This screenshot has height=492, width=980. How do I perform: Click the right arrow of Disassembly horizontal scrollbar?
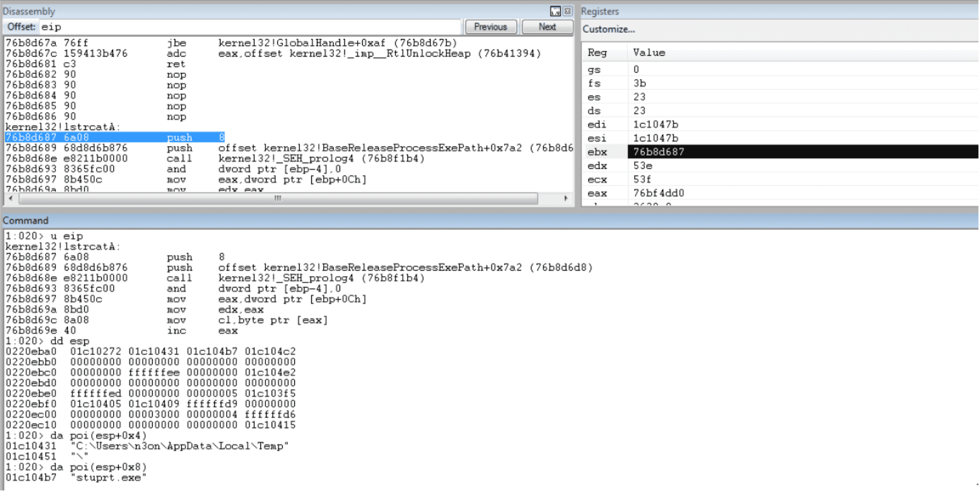566,199
